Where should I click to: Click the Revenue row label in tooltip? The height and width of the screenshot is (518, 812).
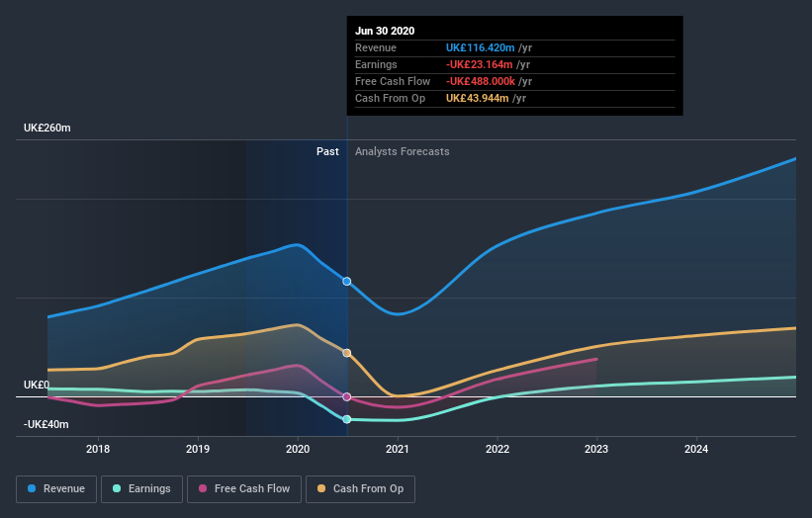pyautogui.click(x=376, y=47)
